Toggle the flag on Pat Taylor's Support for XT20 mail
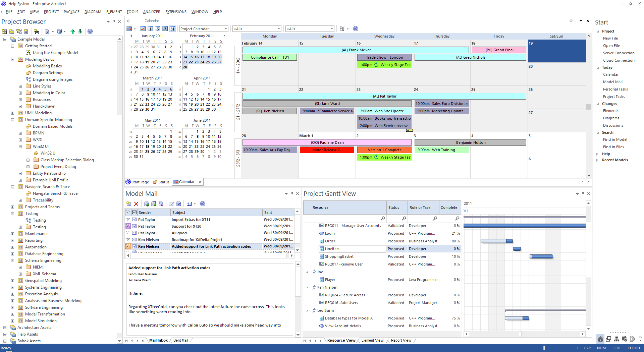Screen dimensions: 644x352 tap(128, 226)
